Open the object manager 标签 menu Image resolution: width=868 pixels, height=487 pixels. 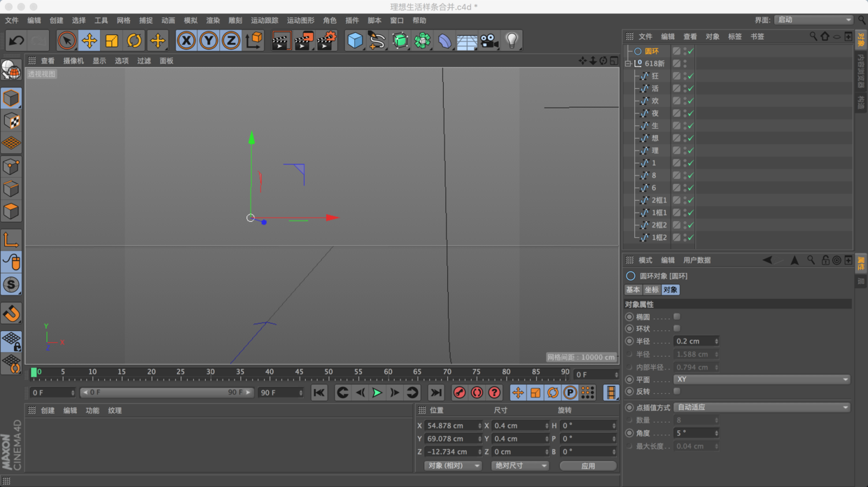tap(734, 36)
